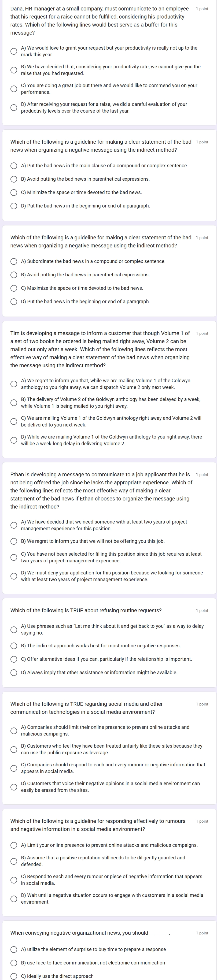Choose 'You have not been selected' answer
Viewport: 217px width, 980px height.
point(14,557)
